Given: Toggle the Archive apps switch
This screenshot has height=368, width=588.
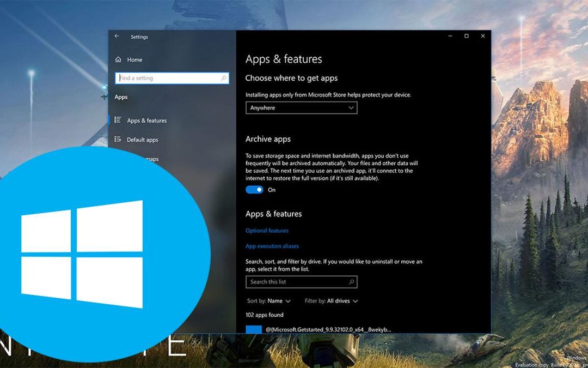Looking at the screenshot, I should tap(254, 190).
